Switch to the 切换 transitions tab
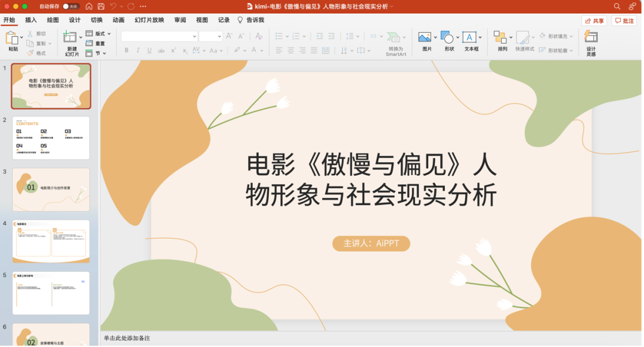The height and width of the screenshot is (347, 644). pyautogui.click(x=97, y=20)
